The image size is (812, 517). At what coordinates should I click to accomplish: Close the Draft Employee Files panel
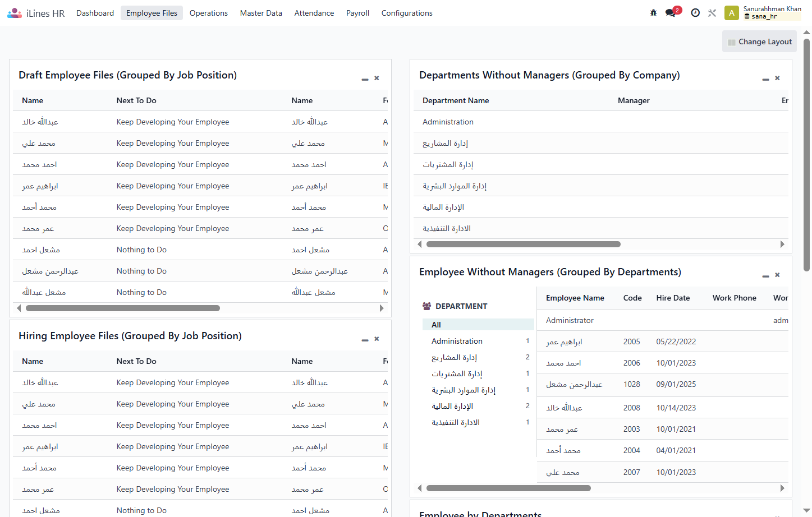pyautogui.click(x=377, y=78)
